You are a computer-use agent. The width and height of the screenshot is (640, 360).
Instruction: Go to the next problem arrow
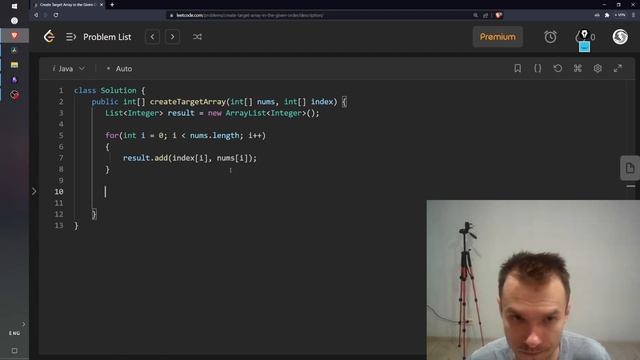point(172,37)
